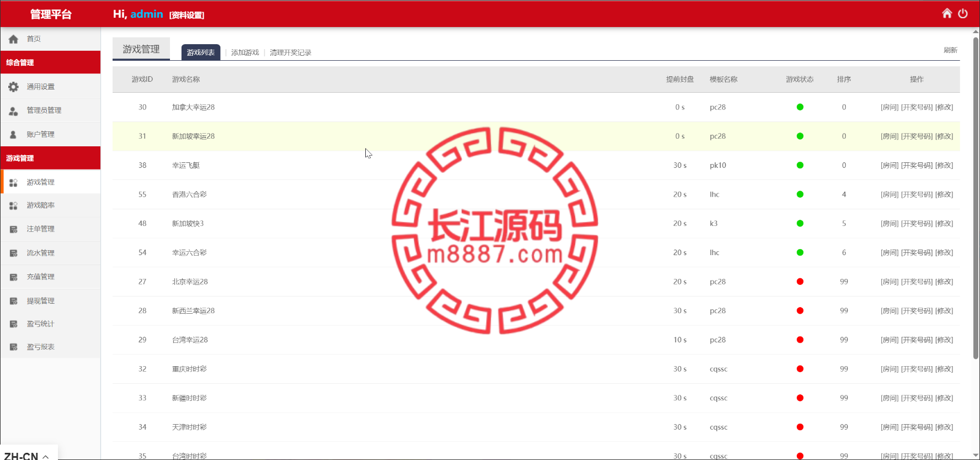
Task: Click the 游戏名称 column header
Action: click(186, 80)
